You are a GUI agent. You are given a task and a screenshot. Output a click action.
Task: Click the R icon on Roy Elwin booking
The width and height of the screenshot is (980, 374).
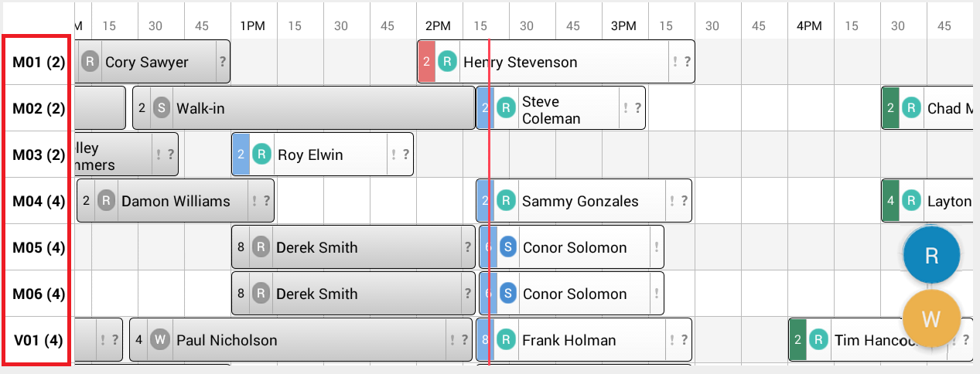(x=261, y=155)
